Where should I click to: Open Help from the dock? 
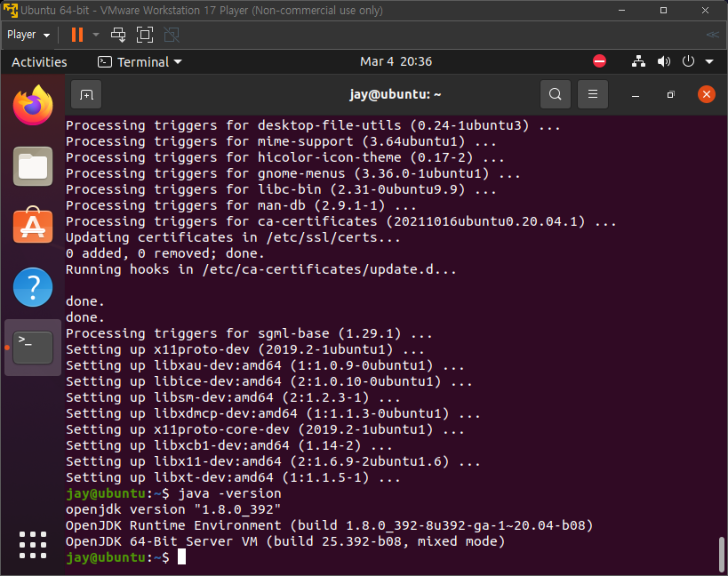click(x=33, y=286)
